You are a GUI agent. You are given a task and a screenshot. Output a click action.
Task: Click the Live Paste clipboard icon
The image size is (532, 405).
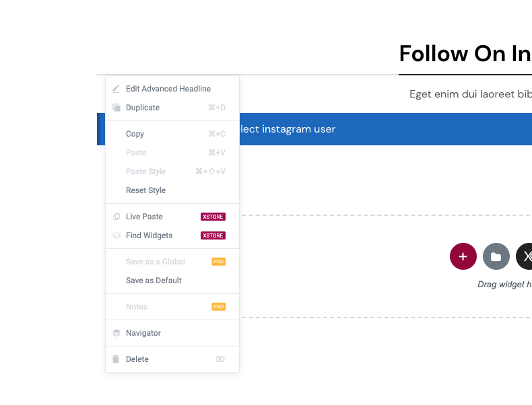[116, 217]
